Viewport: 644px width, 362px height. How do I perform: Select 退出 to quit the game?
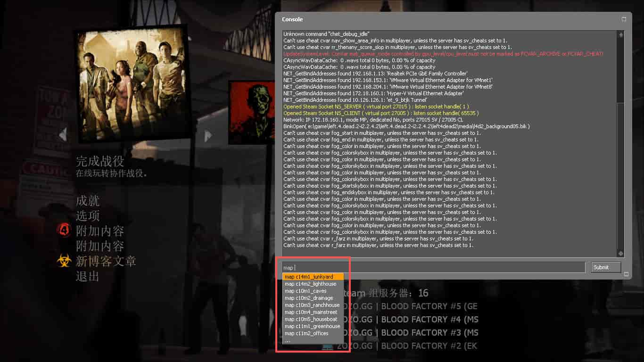pos(88,276)
